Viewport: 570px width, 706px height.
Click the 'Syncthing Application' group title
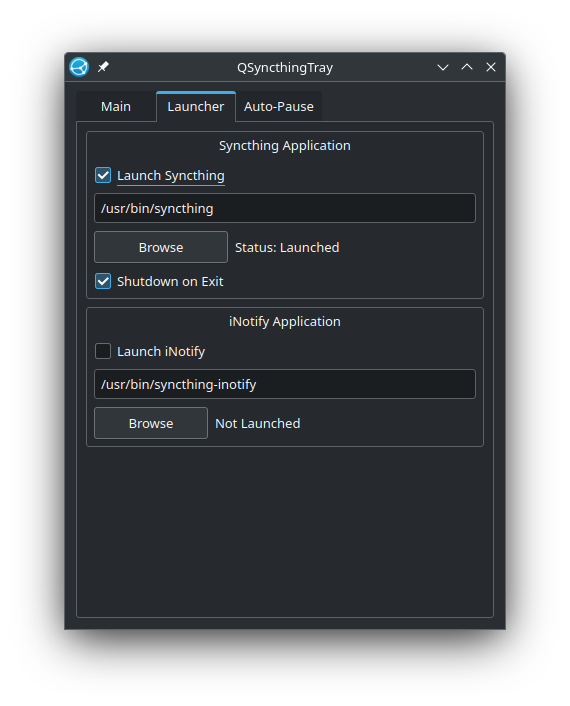pyautogui.click(x=285, y=145)
